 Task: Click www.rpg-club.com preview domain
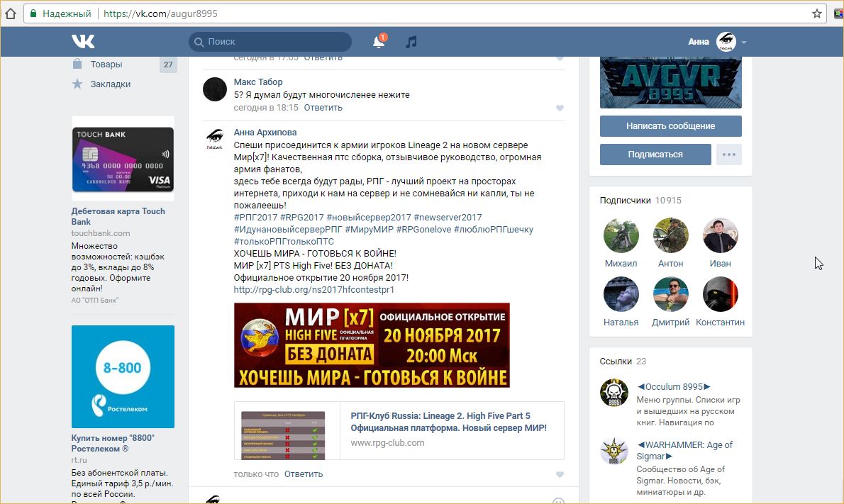click(x=387, y=442)
